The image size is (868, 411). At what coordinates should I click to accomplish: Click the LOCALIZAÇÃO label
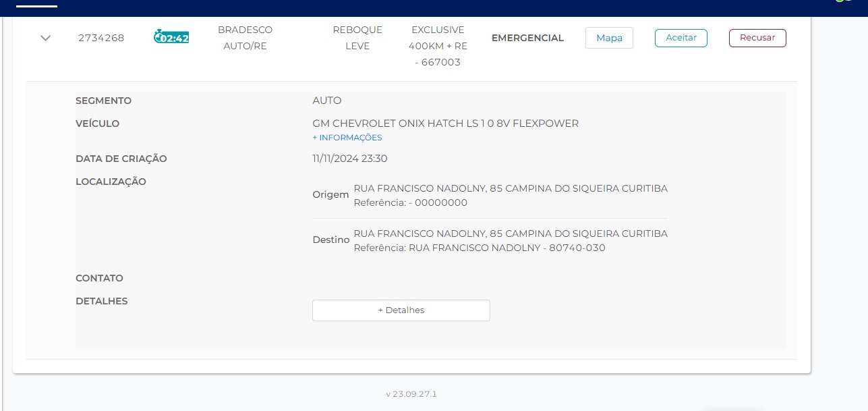pyautogui.click(x=111, y=182)
